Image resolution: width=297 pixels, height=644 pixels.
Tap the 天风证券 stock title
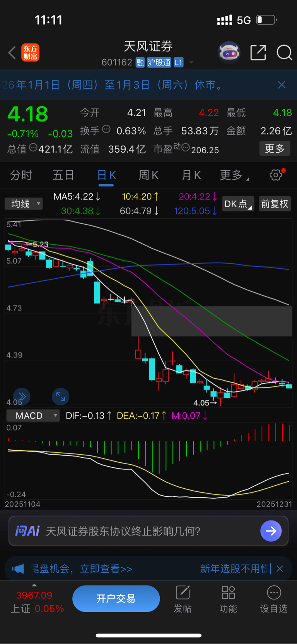(x=148, y=46)
